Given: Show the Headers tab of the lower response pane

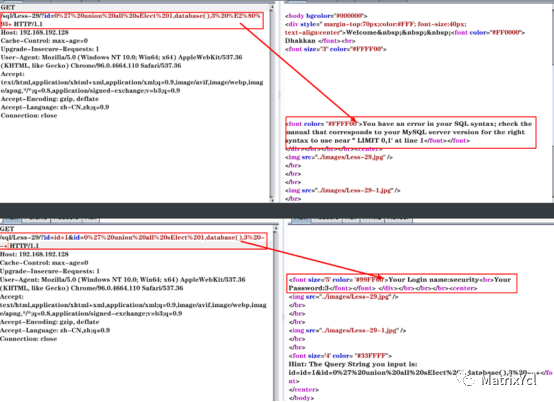Looking at the screenshot, I should coord(327,219).
